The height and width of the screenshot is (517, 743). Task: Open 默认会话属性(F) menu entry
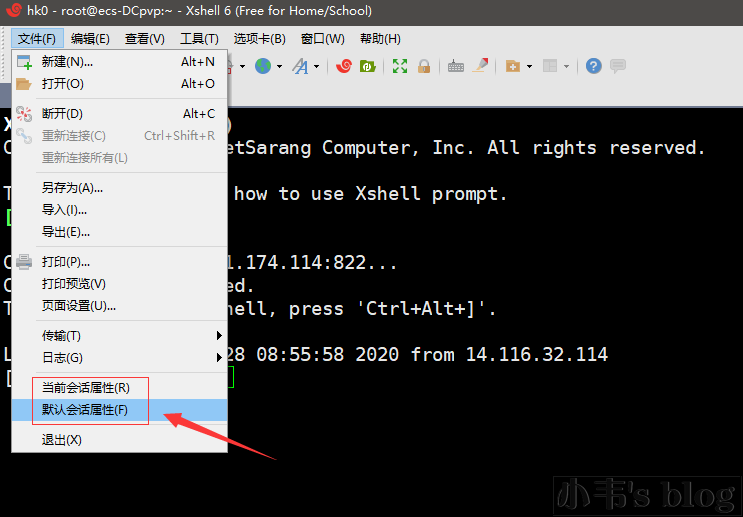(x=119, y=410)
